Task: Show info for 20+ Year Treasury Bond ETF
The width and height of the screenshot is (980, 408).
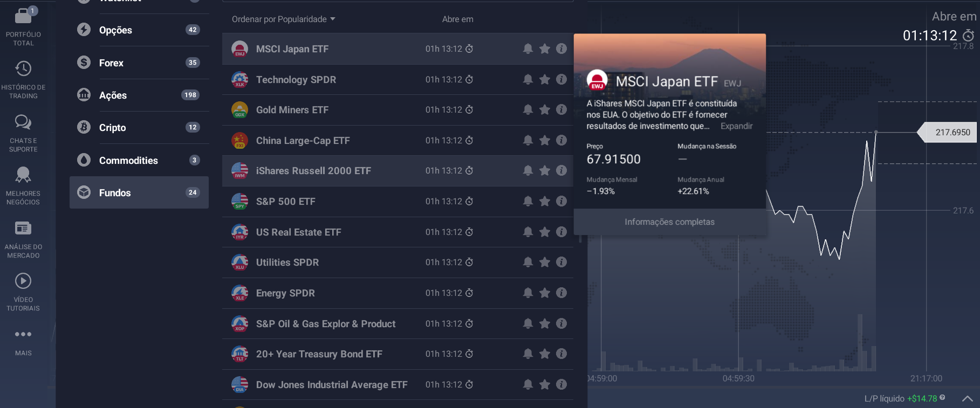Action: coord(561,354)
